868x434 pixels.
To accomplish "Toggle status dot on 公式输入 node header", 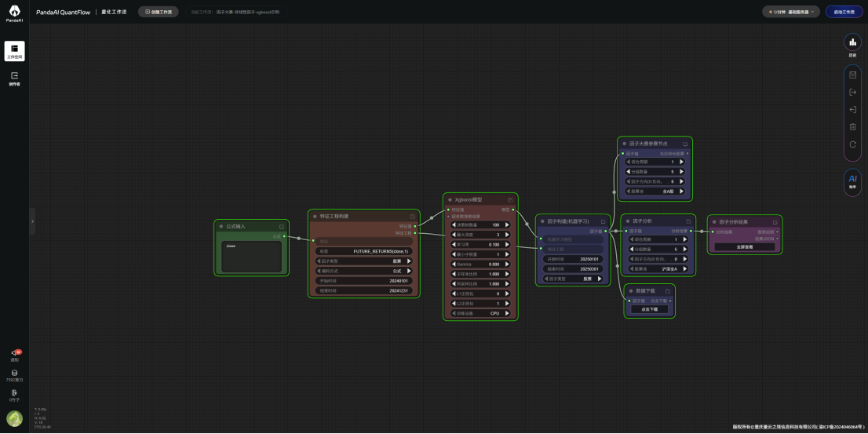I will 221,226.
